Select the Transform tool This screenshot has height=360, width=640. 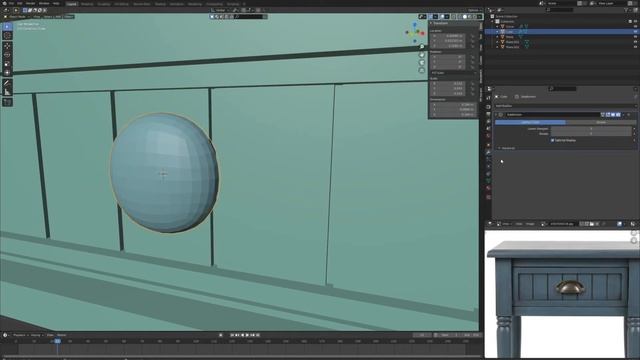7,73
